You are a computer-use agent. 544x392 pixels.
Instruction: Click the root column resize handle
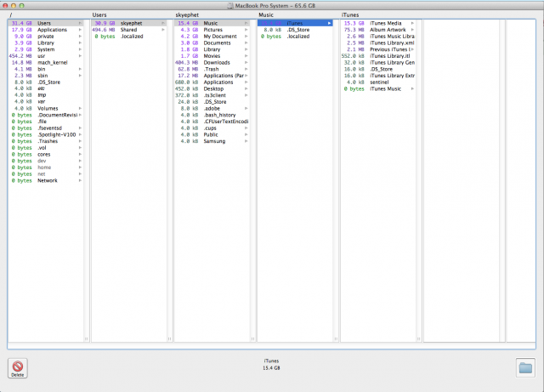point(87,339)
